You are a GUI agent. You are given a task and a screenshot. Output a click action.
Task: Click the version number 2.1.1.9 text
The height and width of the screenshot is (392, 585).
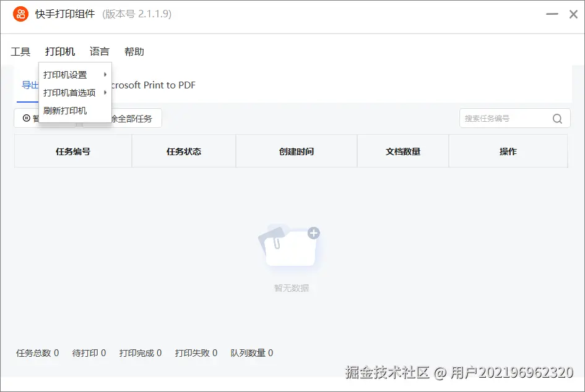point(137,14)
